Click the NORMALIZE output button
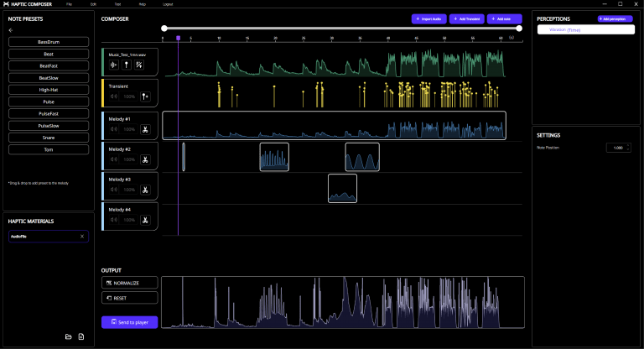This screenshot has height=349, width=644. (x=130, y=284)
